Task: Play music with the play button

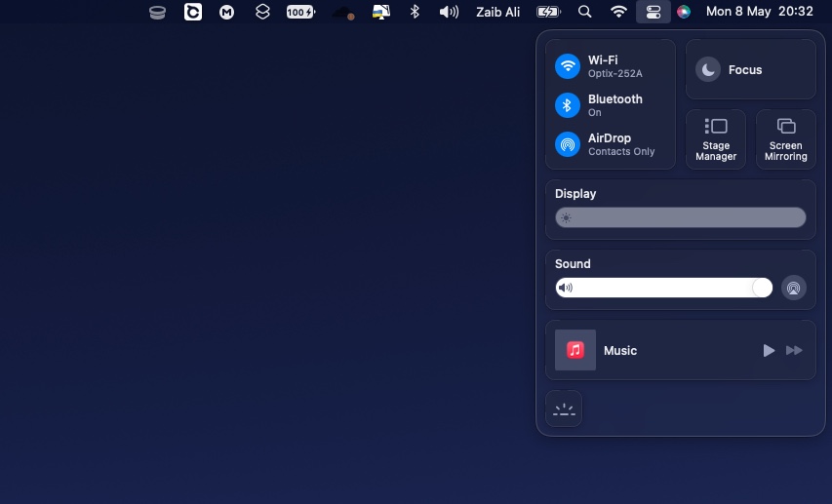Action: pos(769,350)
